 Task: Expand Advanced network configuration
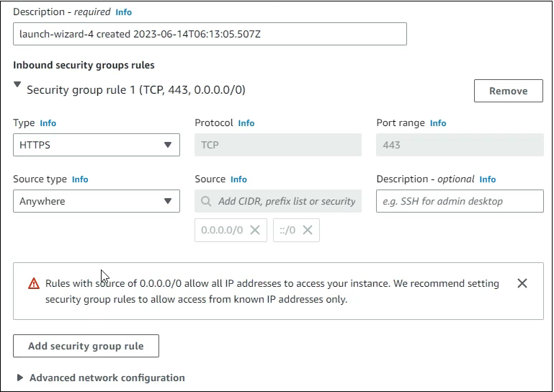(20, 378)
